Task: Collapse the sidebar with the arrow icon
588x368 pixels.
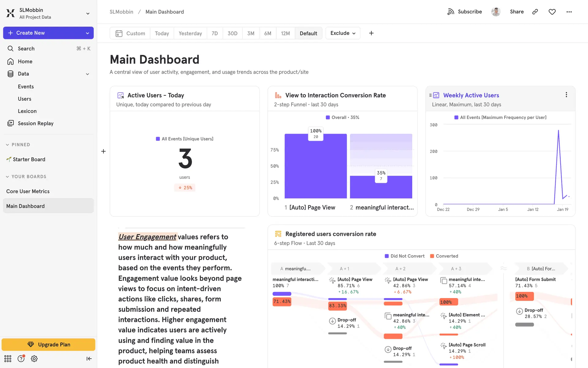Action: [89, 358]
